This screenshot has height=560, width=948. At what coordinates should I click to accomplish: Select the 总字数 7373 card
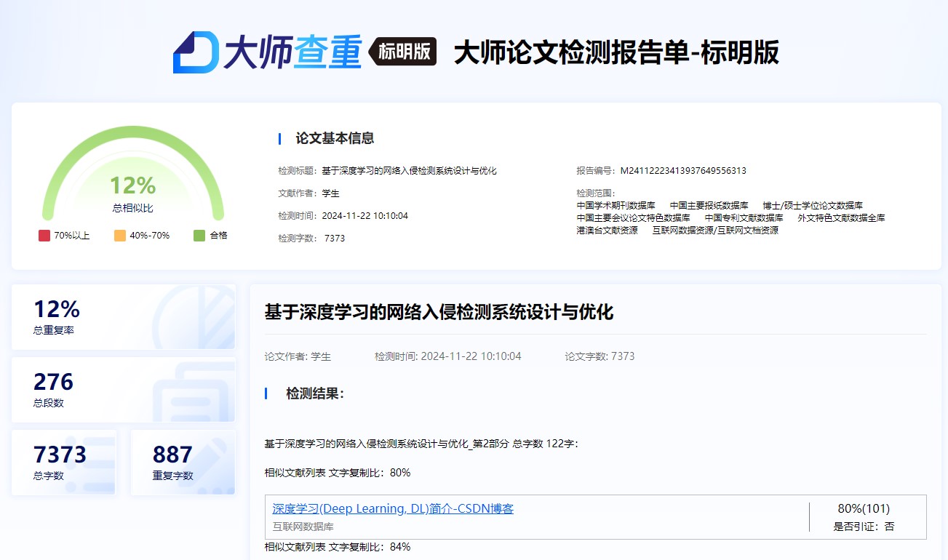point(64,463)
